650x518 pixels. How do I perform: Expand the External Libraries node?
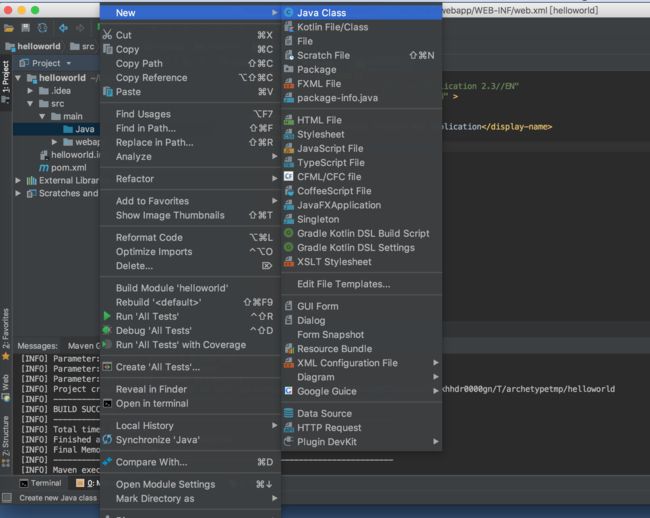(x=18, y=181)
